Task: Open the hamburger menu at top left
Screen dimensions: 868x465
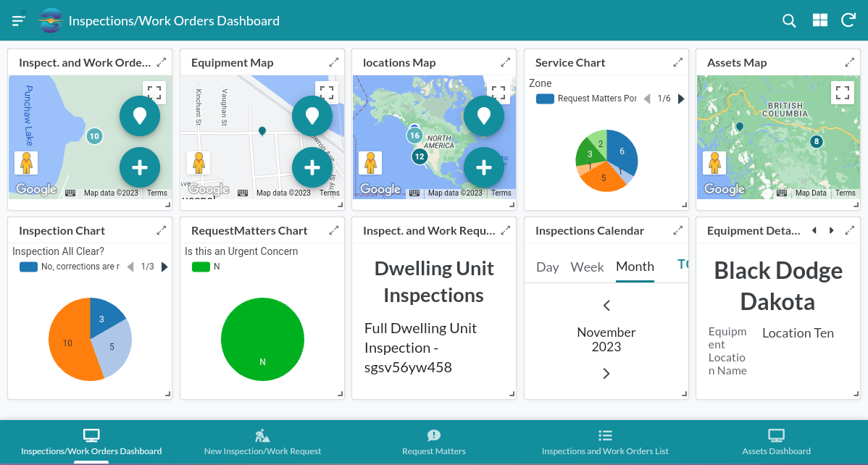Action: click(18, 20)
